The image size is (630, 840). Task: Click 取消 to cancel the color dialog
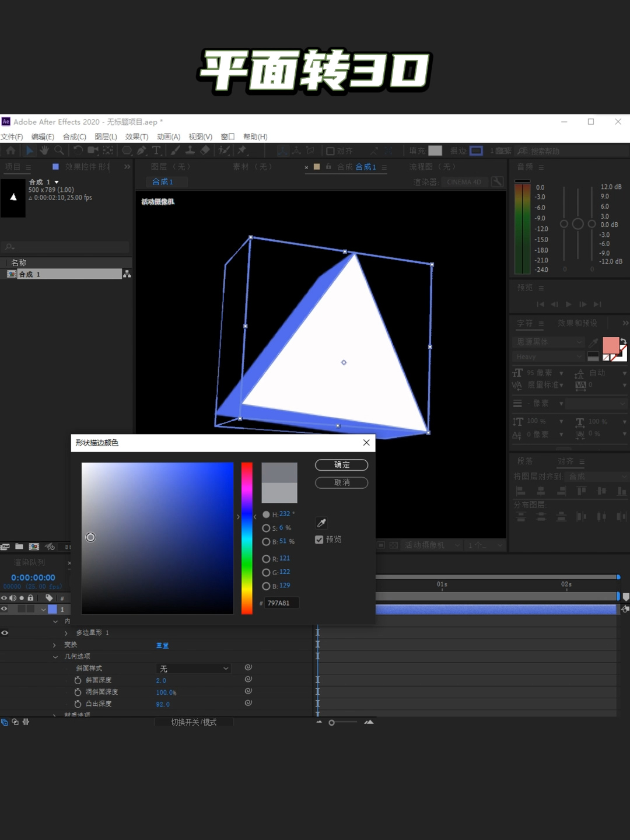coord(341,482)
